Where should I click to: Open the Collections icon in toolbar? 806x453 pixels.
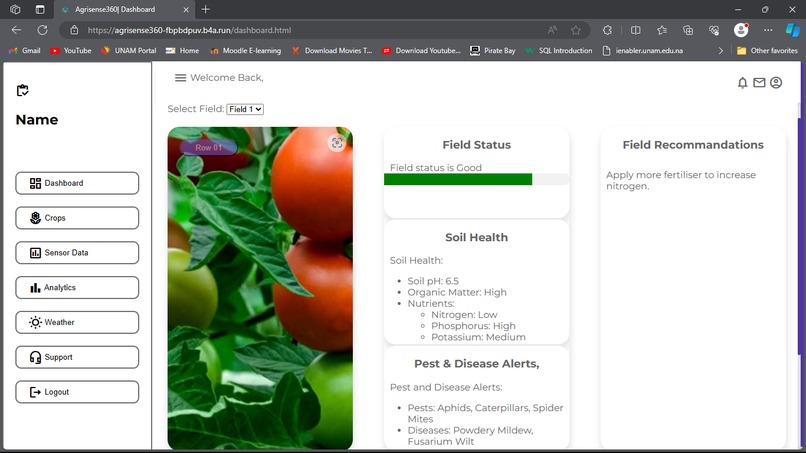click(688, 30)
